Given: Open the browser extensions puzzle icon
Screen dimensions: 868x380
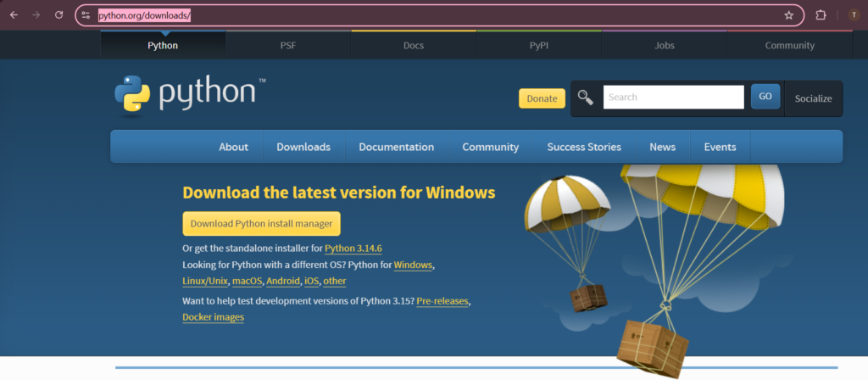Looking at the screenshot, I should 821,15.
